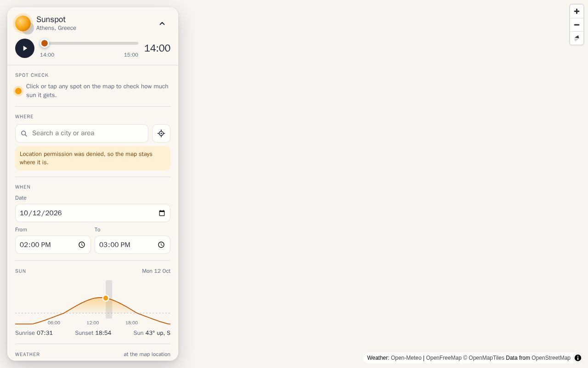Open the OpenFreeMap attribution link
The image size is (588, 368).
point(444,358)
